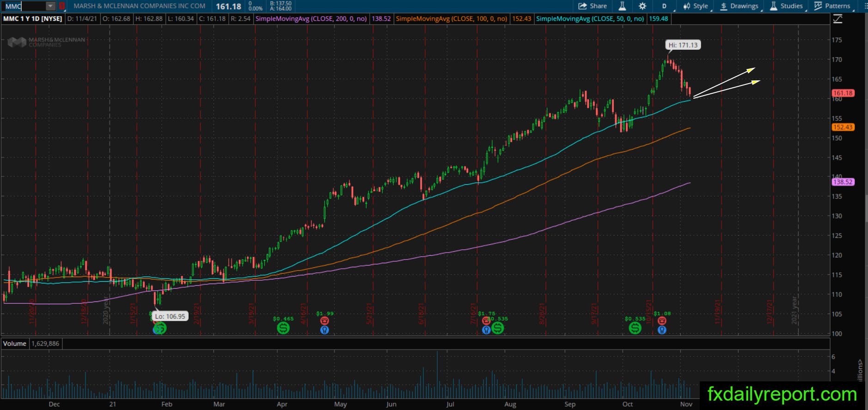This screenshot has width=868, height=410.
Task: Click the L: 160.34 low value
Action: pos(181,19)
